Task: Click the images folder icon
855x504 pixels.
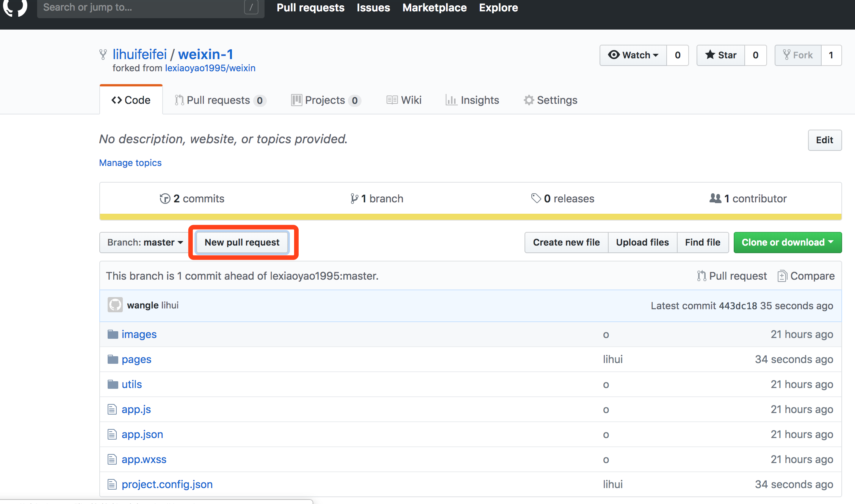Action: coord(113,334)
